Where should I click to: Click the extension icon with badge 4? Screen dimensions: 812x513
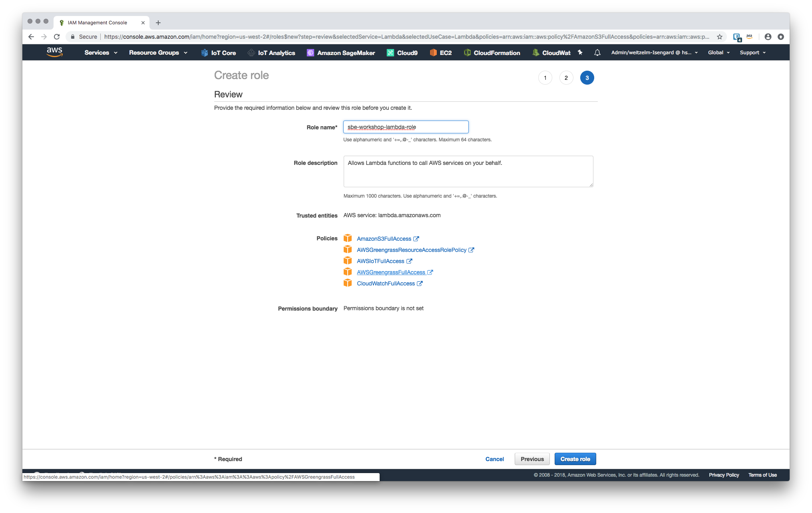point(737,37)
